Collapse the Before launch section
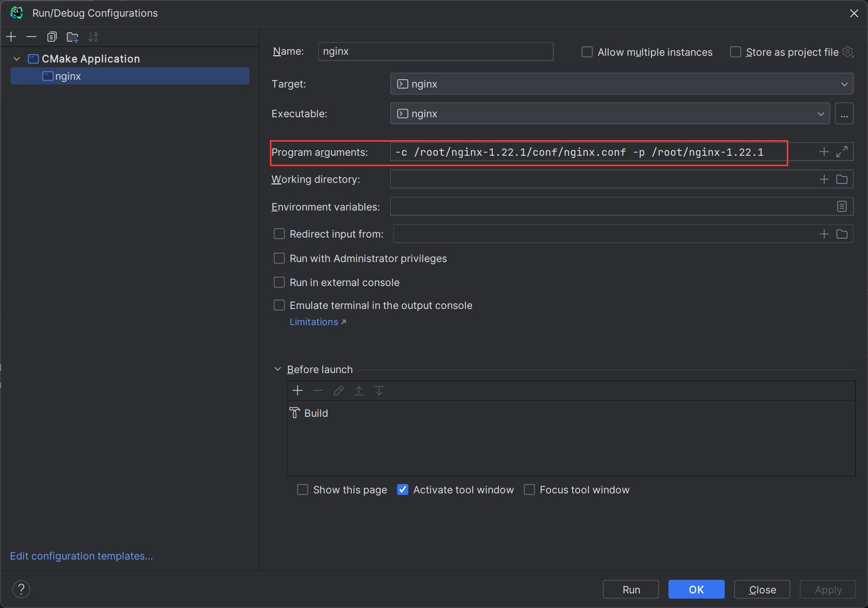This screenshot has height=608, width=868. (x=278, y=369)
